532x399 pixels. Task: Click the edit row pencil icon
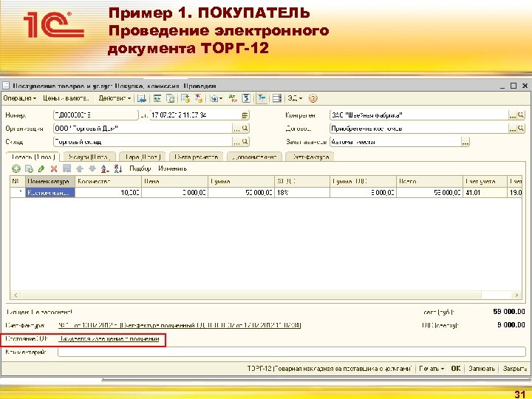coord(41,168)
